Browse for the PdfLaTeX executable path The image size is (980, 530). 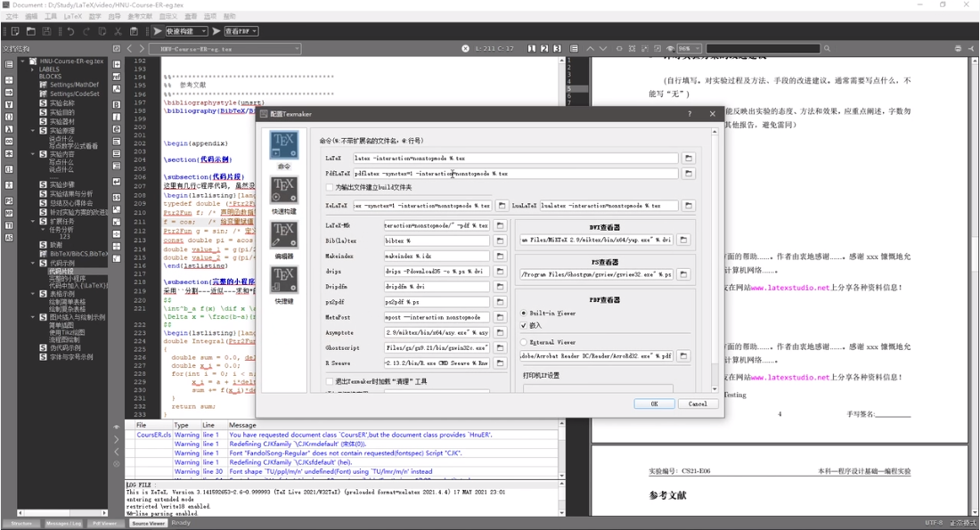pyautogui.click(x=689, y=174)
